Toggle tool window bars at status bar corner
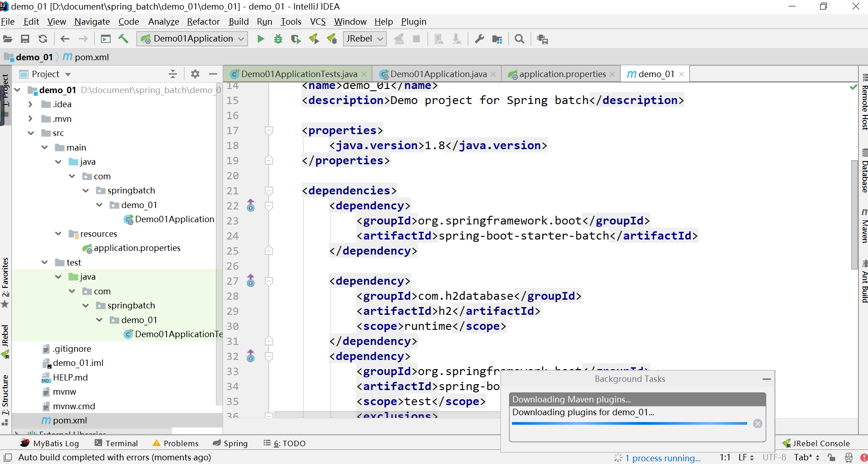The width and height of the screenshot is (868, 464). click(7, 457)
